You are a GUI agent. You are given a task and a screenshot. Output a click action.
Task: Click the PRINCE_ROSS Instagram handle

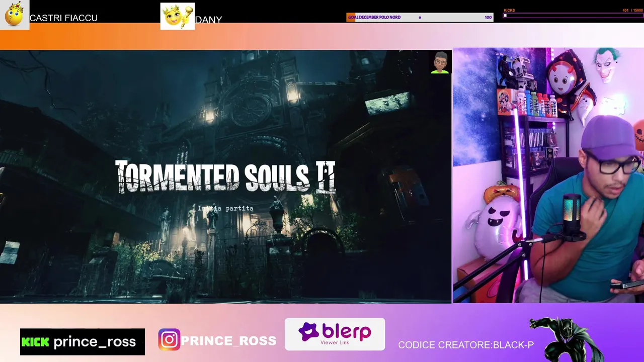[x=228, y=340]
